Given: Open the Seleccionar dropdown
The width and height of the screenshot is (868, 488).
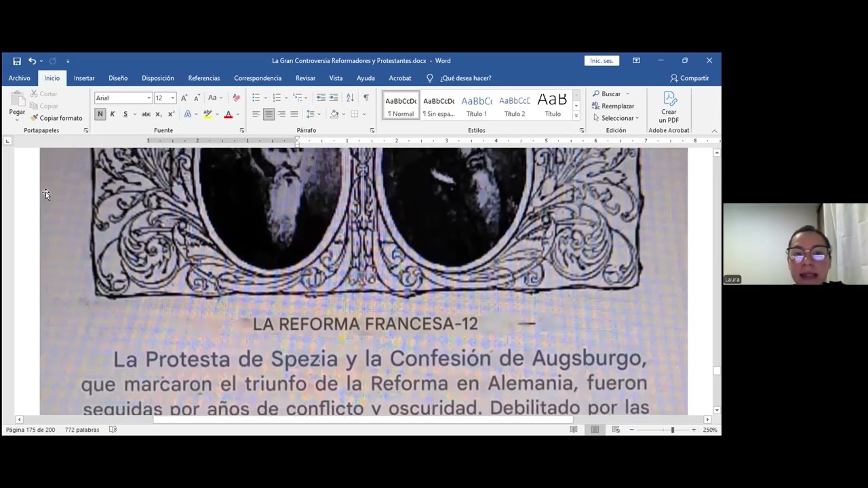Looking at the screenshot, I should pos(616,118).
